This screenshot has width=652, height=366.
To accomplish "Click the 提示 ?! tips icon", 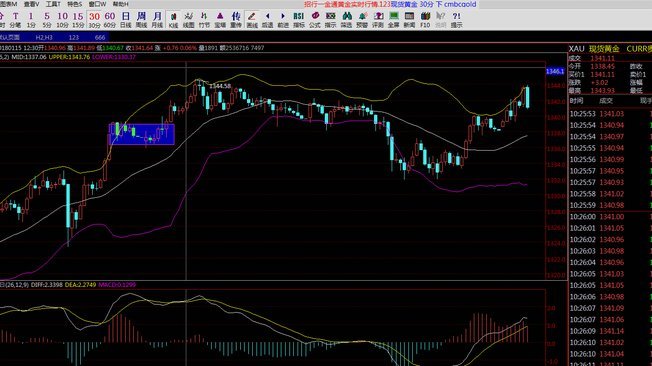I will pos(457,20).
